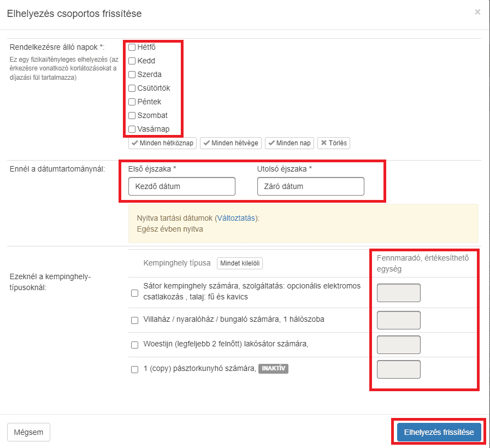The width and height of the screenshot is (490, 448).
Task: Tick the Szerda day checkbox
Action: pyautogui.click(x=132, y=74)
